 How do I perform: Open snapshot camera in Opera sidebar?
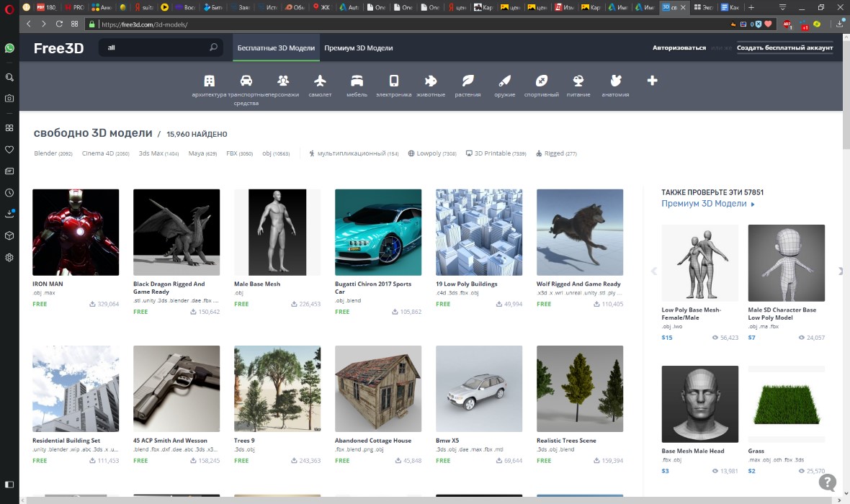tap(9, 99)
